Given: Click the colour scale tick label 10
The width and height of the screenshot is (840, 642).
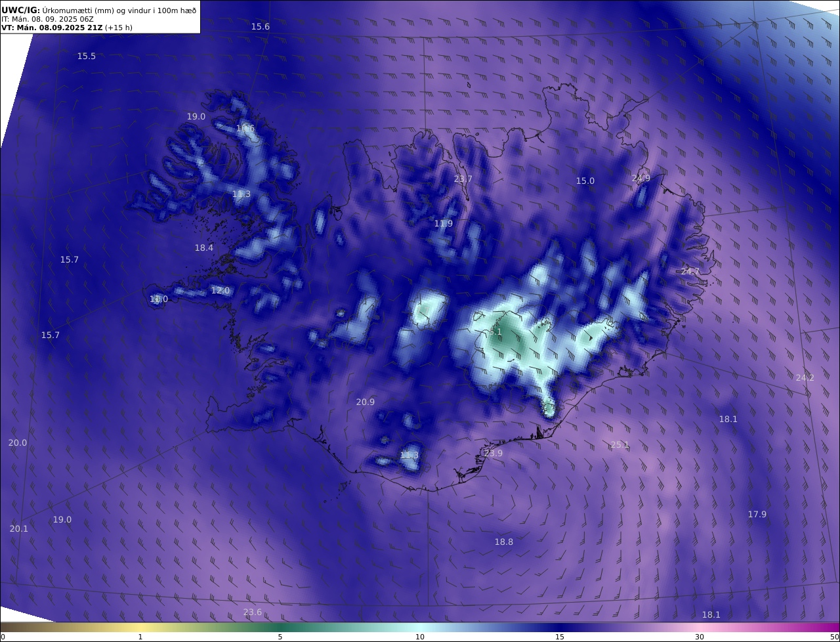Looking at the screenshot, I should (x=420, y=637).
